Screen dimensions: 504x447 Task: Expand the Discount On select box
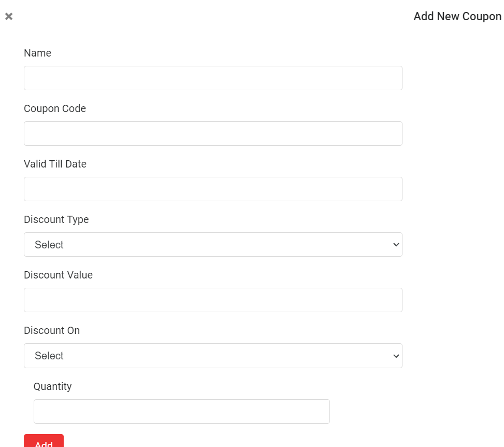click(x=213, y=356)
